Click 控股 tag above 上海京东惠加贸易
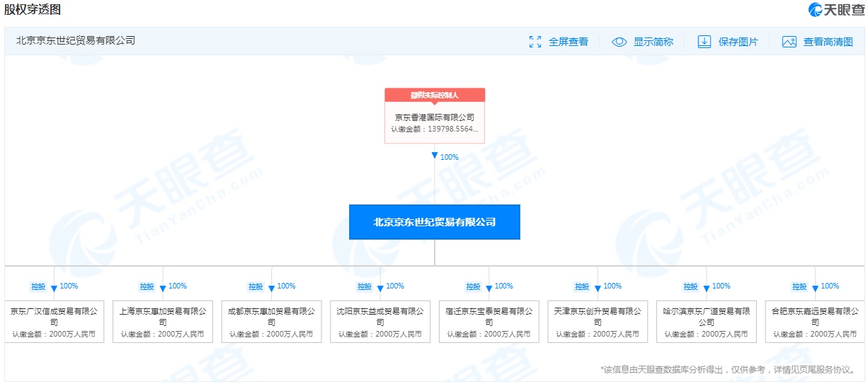Screen dimensions: 868x384 tap(147, 286)
